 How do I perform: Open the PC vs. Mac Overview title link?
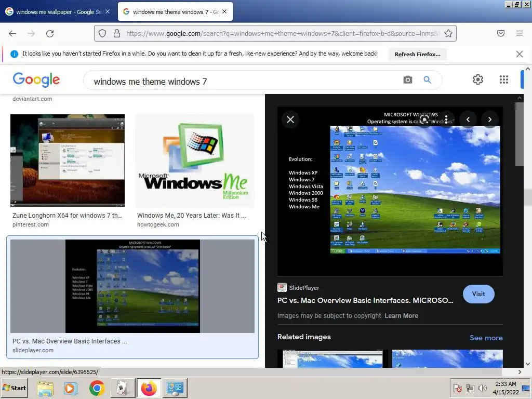(365, 300)
